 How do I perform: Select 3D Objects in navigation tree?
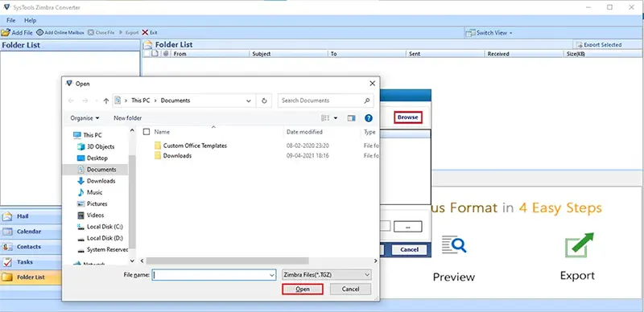click(x=101, y=146)
